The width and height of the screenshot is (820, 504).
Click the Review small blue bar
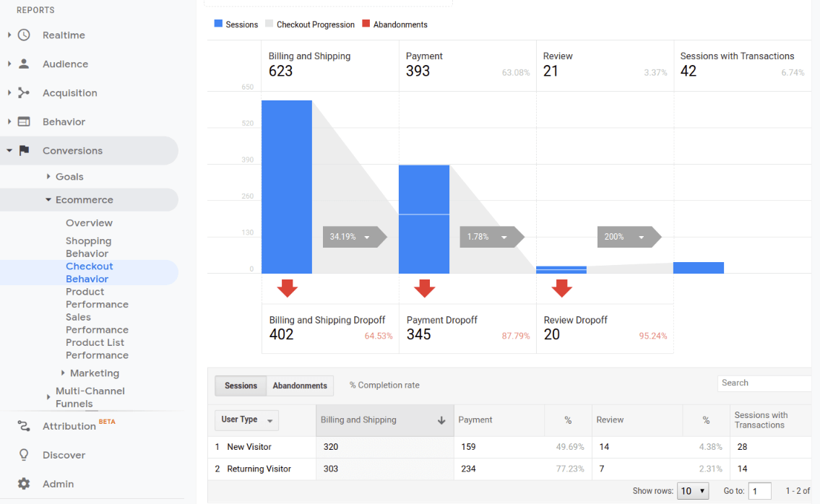(x=561, y=270)
